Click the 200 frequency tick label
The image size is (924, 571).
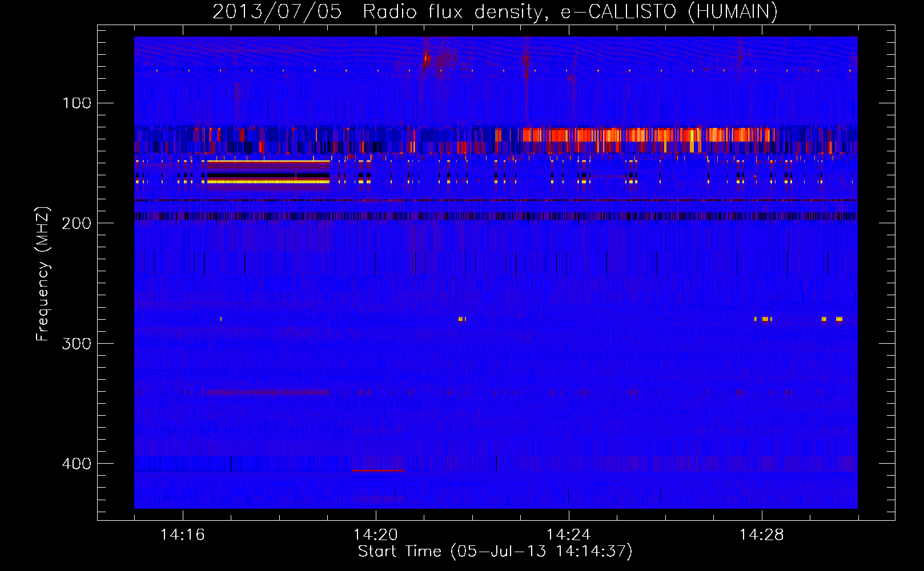[77, 223]
